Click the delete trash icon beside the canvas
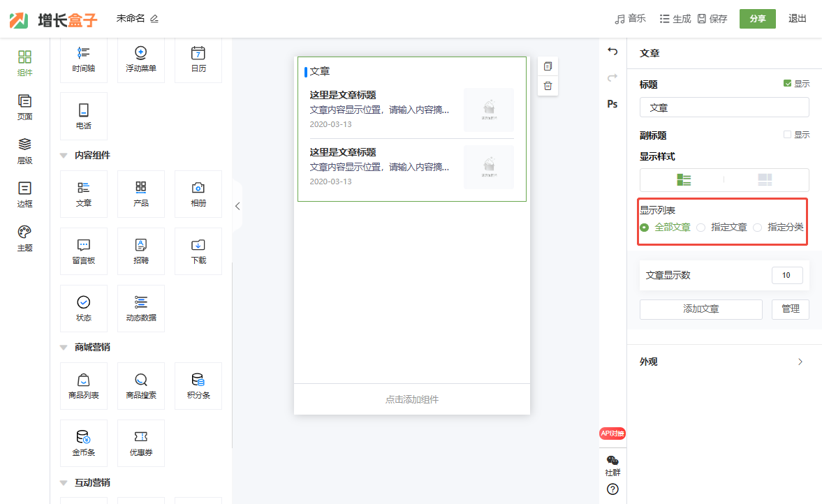This screenshot has height=504, width=822. pyautogui.click(x=548, y=86)
